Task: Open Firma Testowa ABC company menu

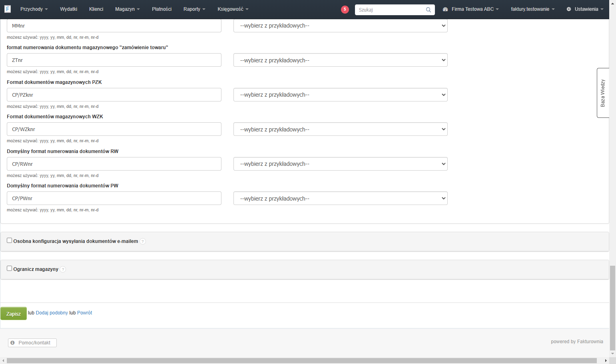Action: pos(471,9)
